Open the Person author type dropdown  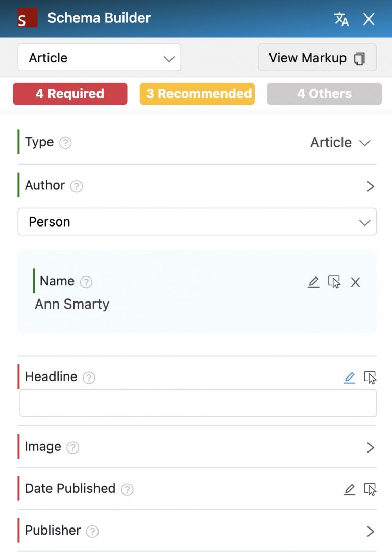pyautogui.click(x=197, y=222)
